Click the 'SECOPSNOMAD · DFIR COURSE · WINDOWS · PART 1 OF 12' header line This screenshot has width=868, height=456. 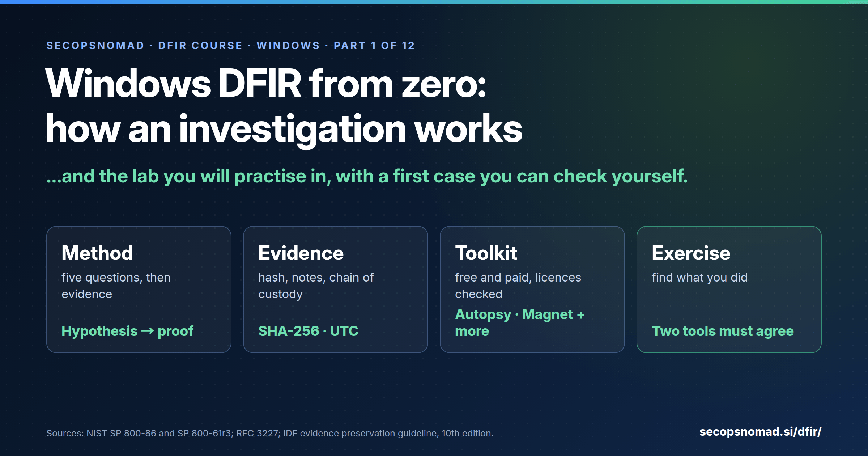pyautogui.click(x=230, y=46)
